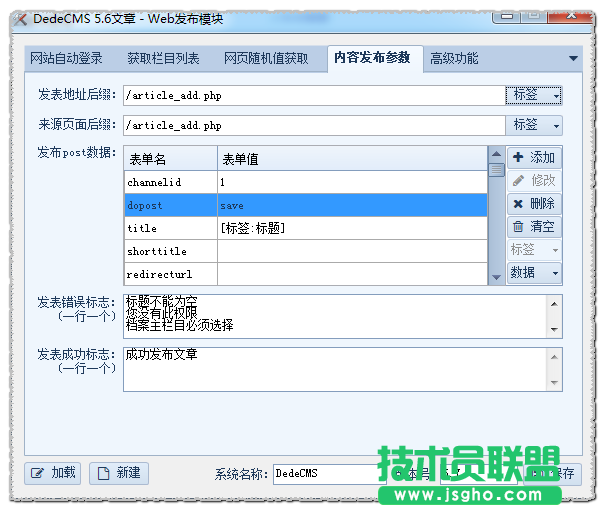Click the 新建 button label
This screenshot has height=511, width=605.
pos(128,473)
